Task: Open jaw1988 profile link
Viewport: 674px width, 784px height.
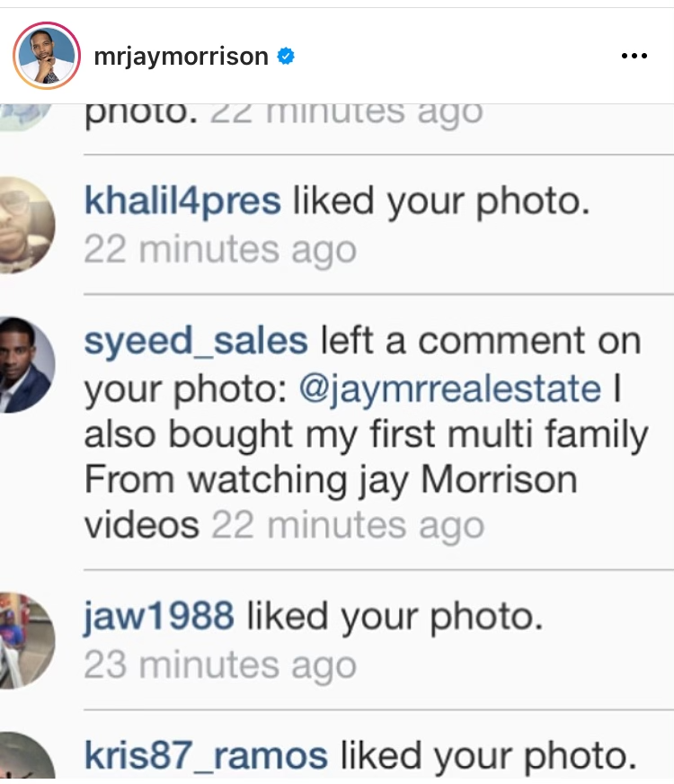Action: pos(159,616)
